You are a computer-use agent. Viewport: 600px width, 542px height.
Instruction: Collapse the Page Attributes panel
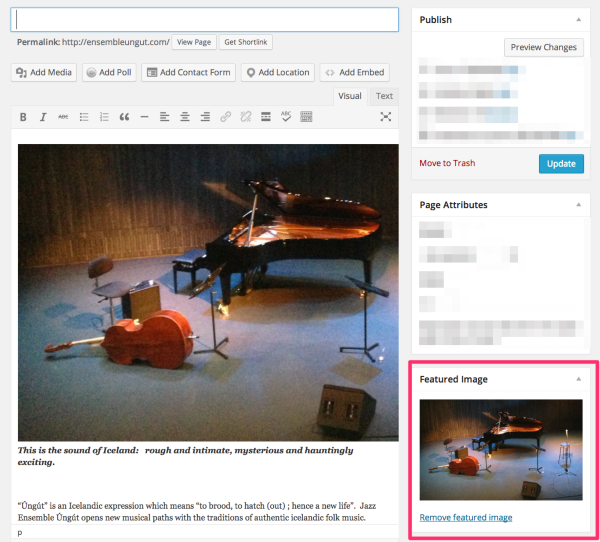pos(577,205)
